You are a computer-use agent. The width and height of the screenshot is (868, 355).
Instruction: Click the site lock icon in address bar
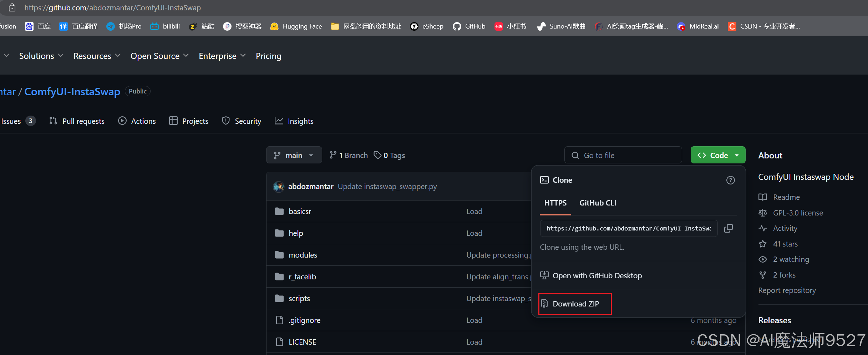[12, 7]
